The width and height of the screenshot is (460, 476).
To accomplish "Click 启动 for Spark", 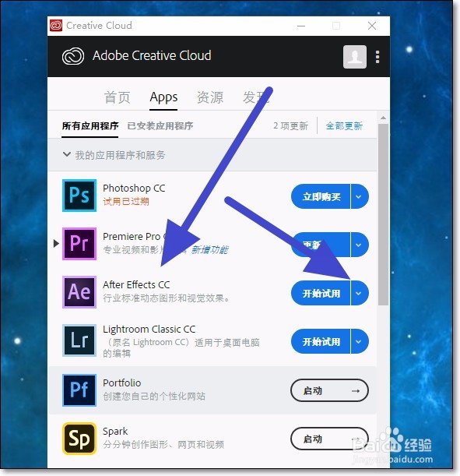I will pos(329,439).
